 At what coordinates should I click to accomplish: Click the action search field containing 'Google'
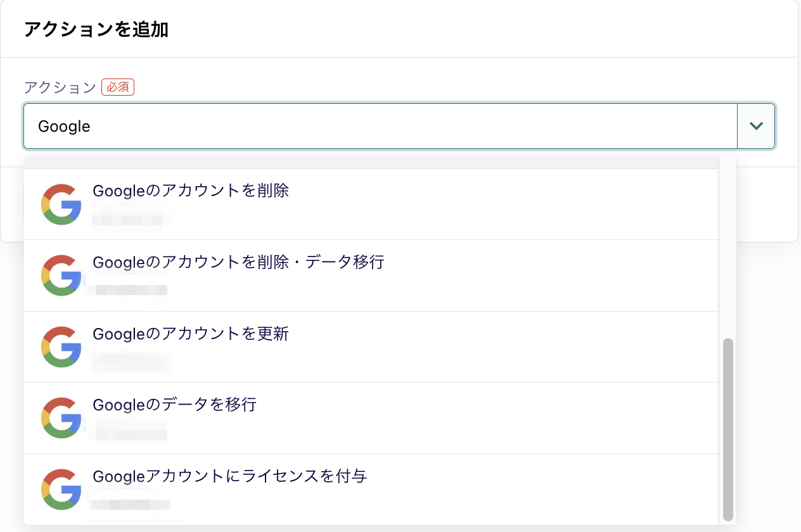[380, 126]
